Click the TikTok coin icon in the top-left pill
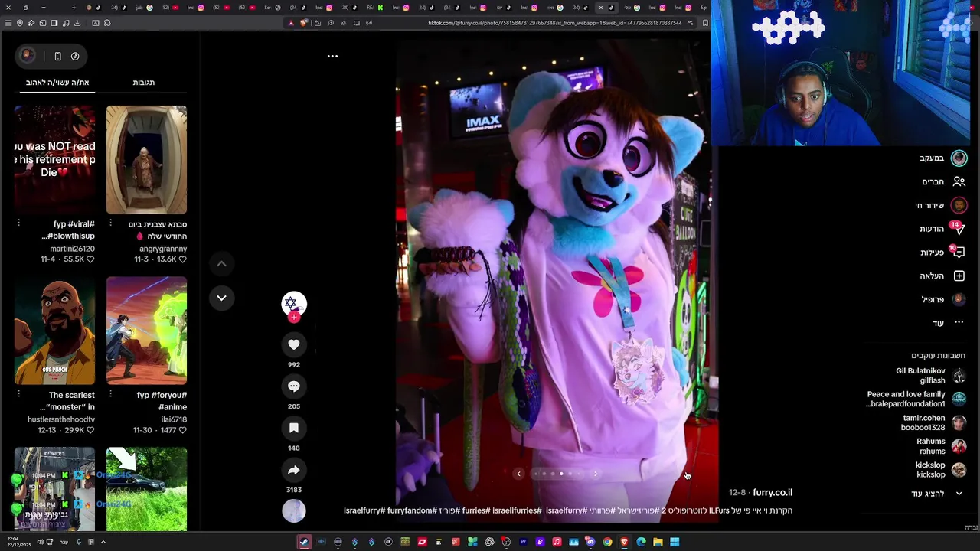Viewport: 980px width, 551px height. tap(75, 56)
